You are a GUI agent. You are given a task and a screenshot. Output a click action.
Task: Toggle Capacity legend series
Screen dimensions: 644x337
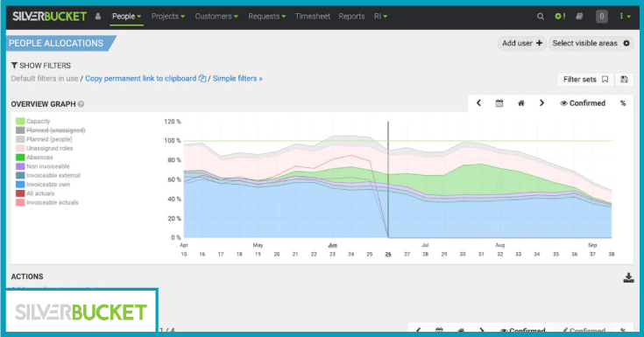click(x=33, y=121)
